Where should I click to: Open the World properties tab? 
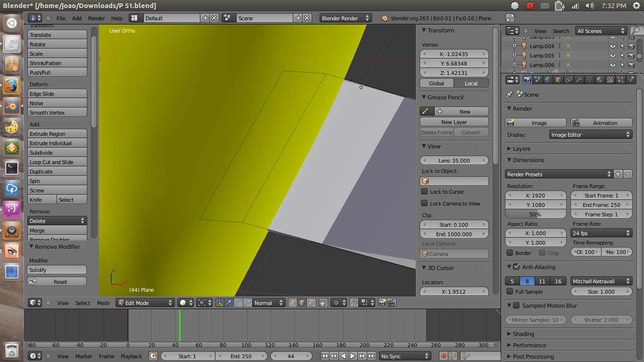tap(548, 79)
